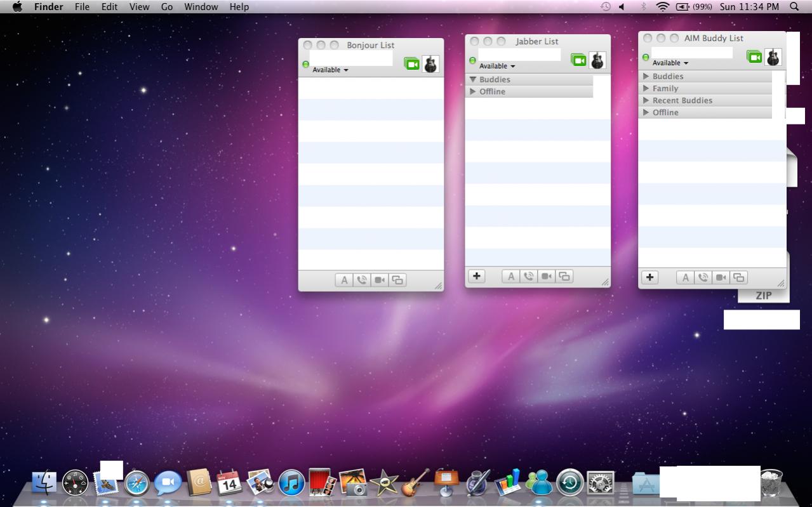This screenshot has width=812, height=507.
Task: Click the video chat camera button in AIM Buddy List
Action: (x=721, y=277)
